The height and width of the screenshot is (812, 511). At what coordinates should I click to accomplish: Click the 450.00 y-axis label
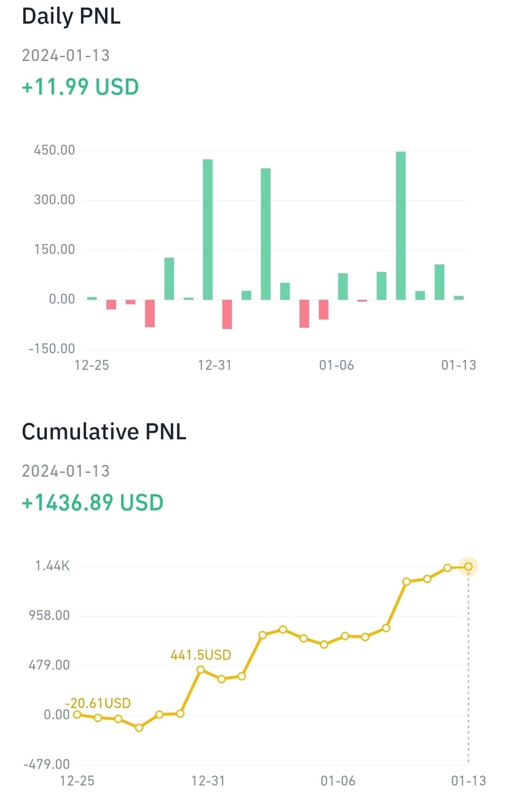click(x=54, y=150)
